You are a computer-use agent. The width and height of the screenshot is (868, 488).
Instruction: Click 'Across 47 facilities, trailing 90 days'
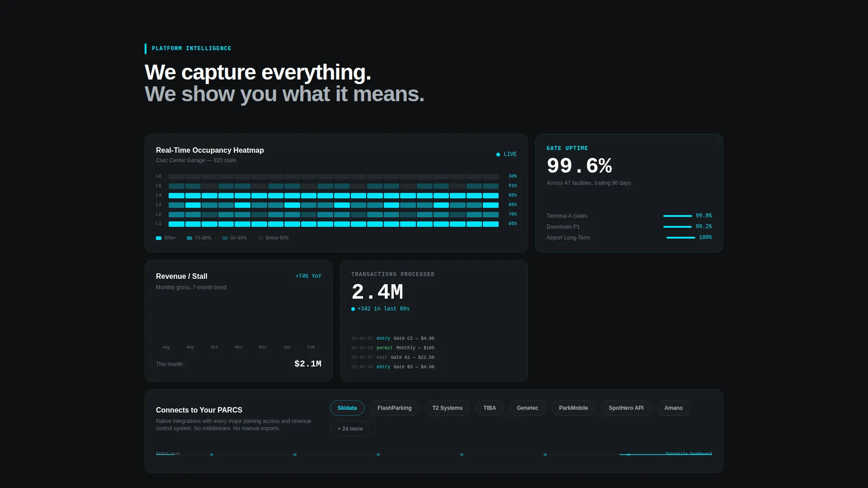point(588,183)
